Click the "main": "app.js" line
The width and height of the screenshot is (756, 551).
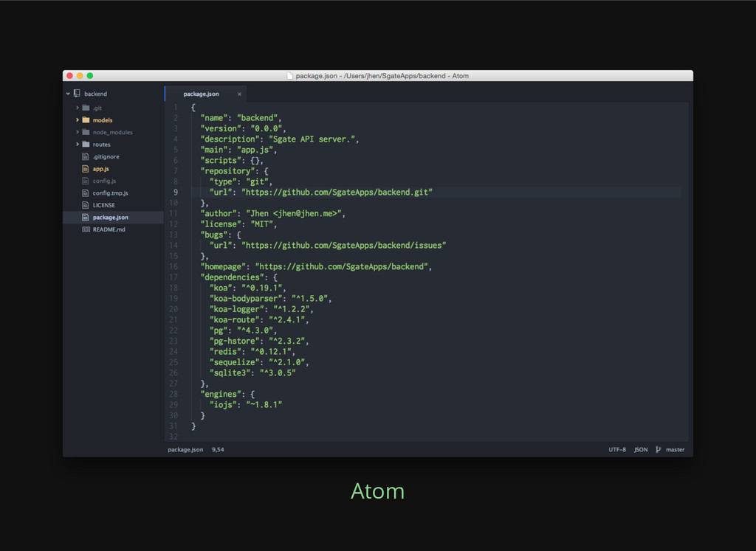(x=238, y=150)
